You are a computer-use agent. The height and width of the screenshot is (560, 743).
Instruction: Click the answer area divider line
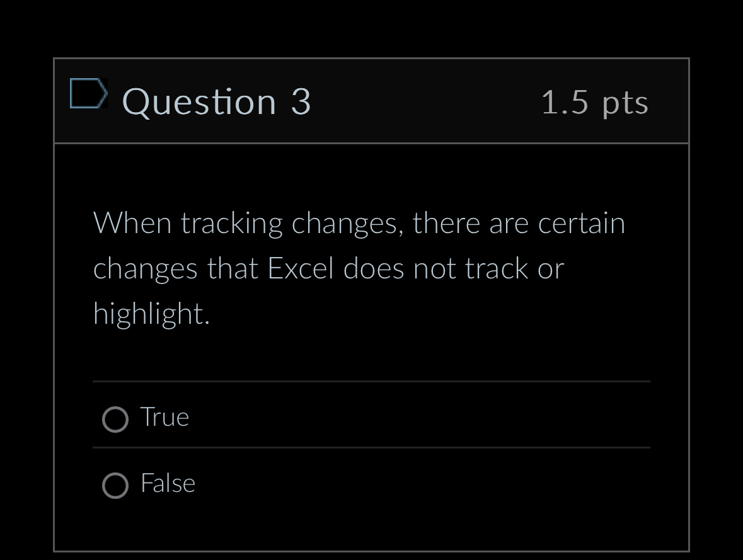(371, 381)
